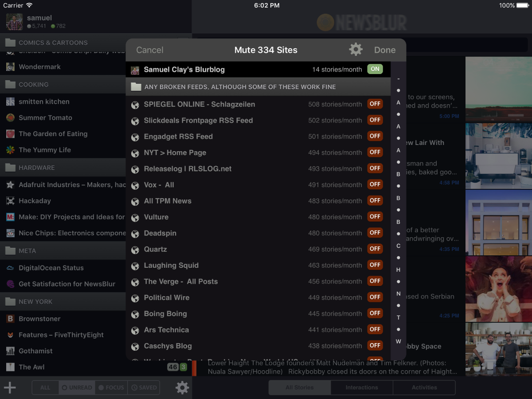Toggle Political Wire mute switch
Viewport: 532px width, 399px height.
tap(375, 297)
